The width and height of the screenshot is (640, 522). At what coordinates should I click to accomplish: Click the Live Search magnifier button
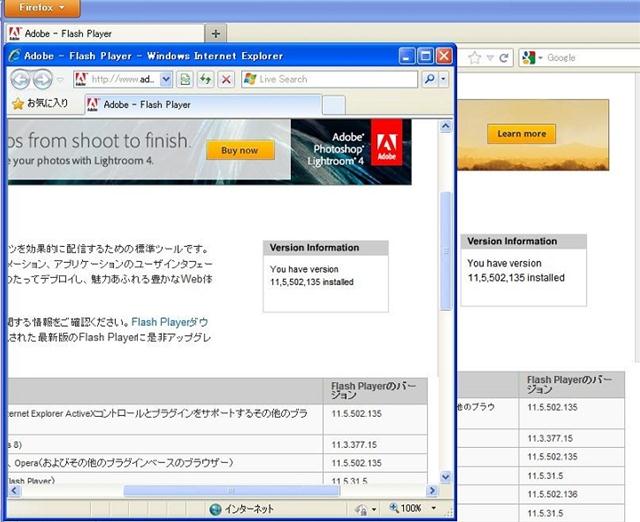pyautogui.click(x=429, y=79)
